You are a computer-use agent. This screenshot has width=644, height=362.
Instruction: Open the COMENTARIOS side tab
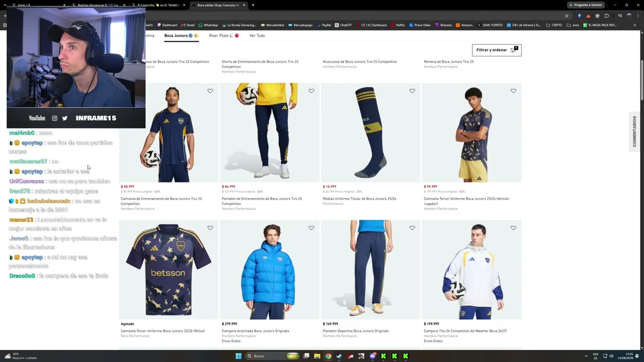pyautogui.click(x=634, y=132)
